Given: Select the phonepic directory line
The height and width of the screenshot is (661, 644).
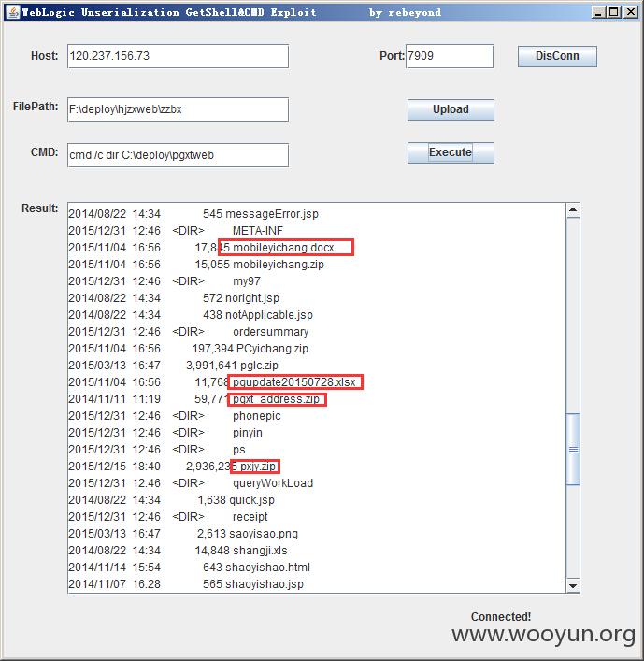Looking at the screenshot, I should pos(175,416).
